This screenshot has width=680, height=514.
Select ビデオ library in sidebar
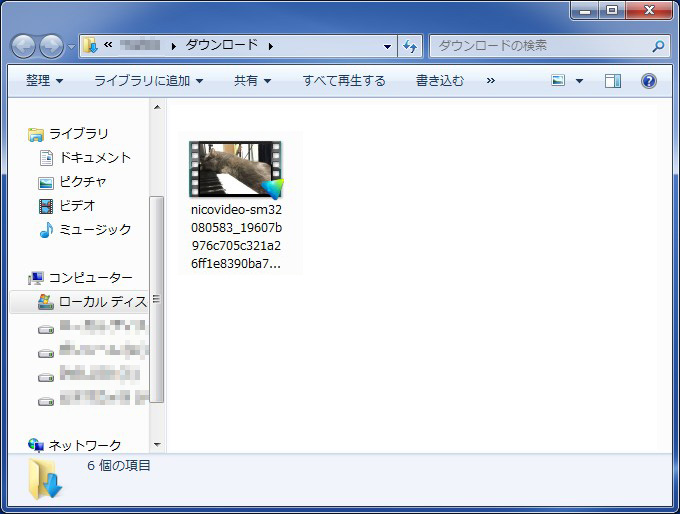click(77, 206)
